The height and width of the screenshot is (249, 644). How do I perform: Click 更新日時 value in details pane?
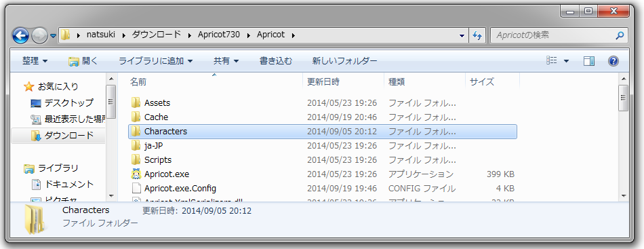pyautogui.click(x=216, y=211)
